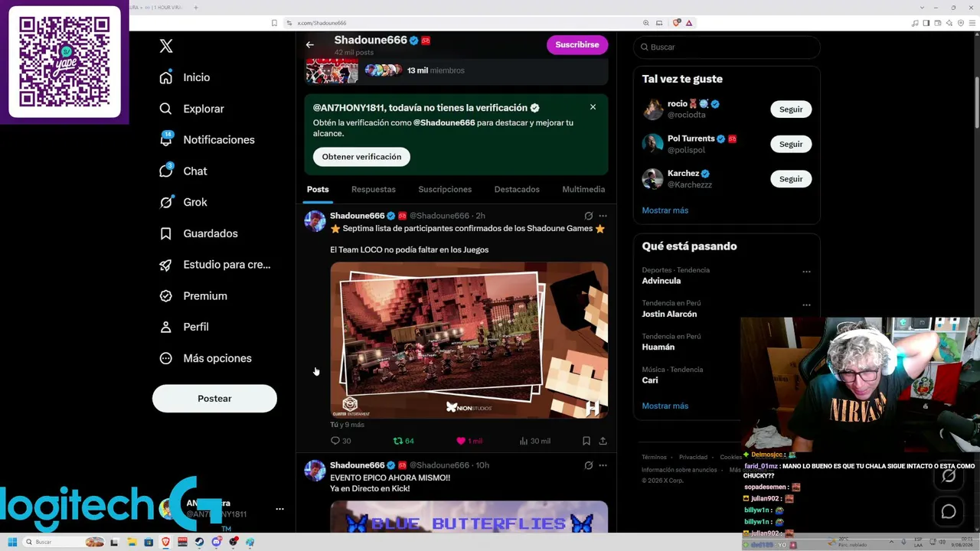The width and height of the screenshot is (980, 551).
Task: Open Grok in the sidebar
Action: point(183,202)
